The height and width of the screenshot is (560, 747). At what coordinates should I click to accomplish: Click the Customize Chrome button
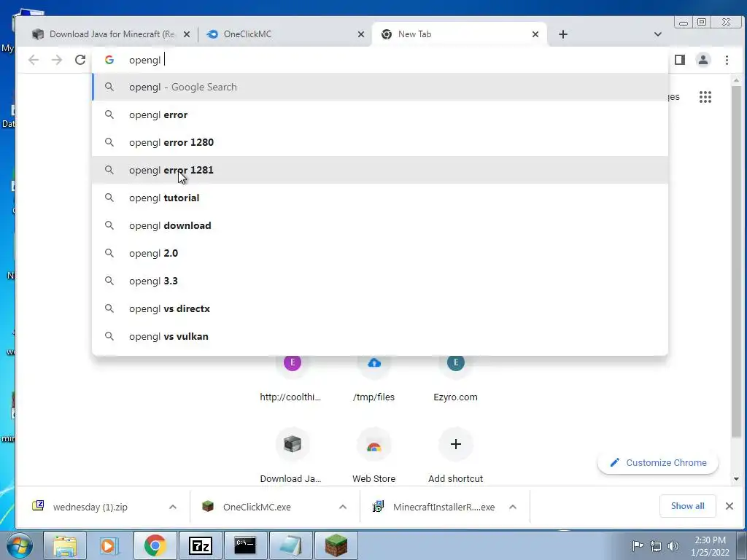[658, 462]
